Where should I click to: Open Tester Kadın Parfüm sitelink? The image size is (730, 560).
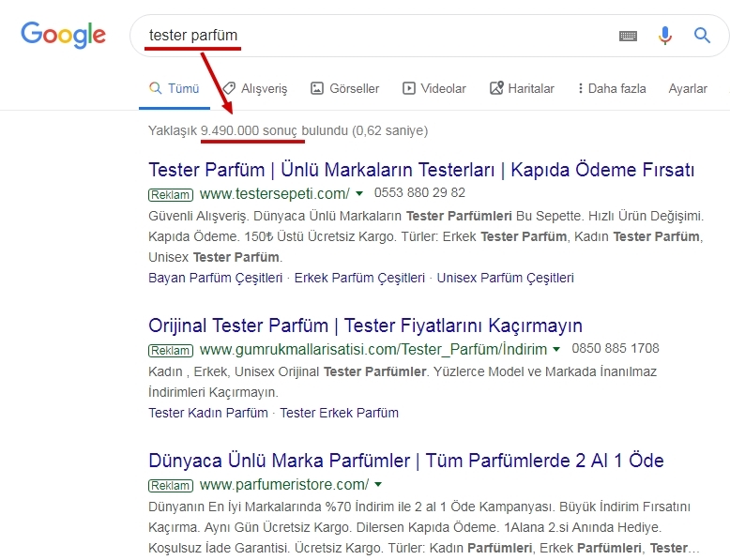(x=208, y=413)
